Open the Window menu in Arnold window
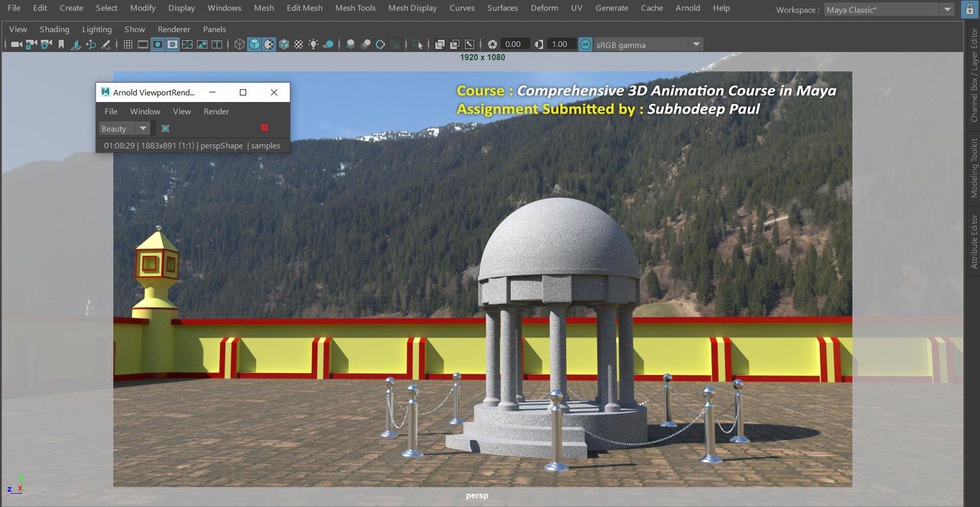This screenshot has height=507, width=980. 145,111
